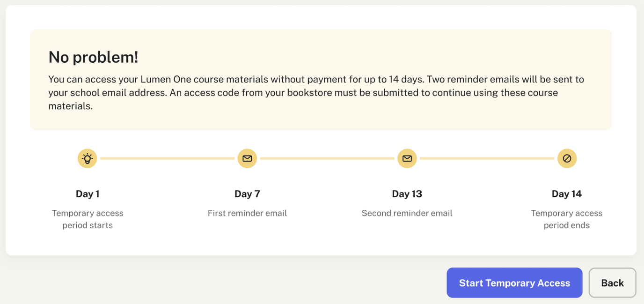Screen dimensions: 644x304
Task: Click the 'No problem!' heading
Action: coord(93,57)
